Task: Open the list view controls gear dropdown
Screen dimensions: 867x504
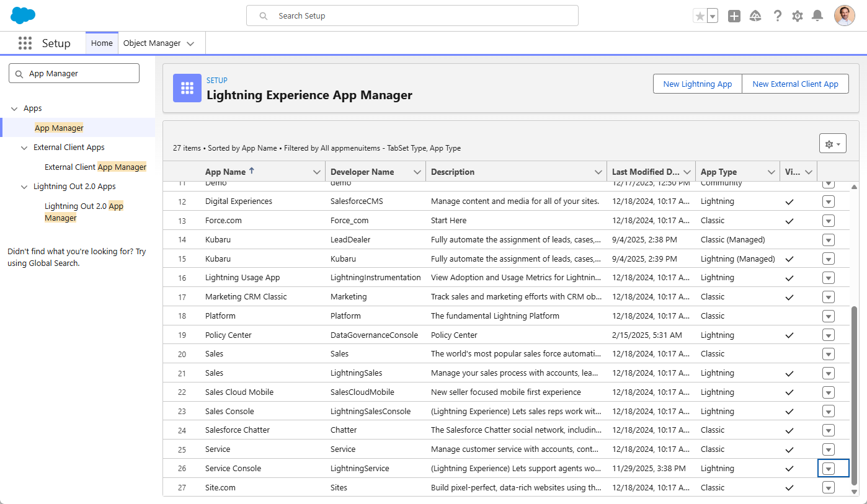Action: coord(832,144)
